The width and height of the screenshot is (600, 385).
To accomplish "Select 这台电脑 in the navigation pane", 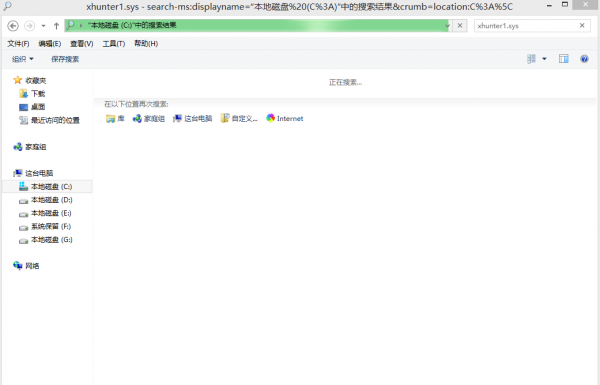I will pos(33,173).
